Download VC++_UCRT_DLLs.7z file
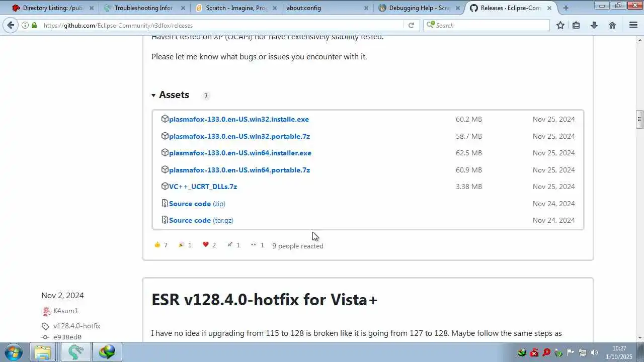Image resolution: width=644 pixels, height=362 pixels. point(203,187)
